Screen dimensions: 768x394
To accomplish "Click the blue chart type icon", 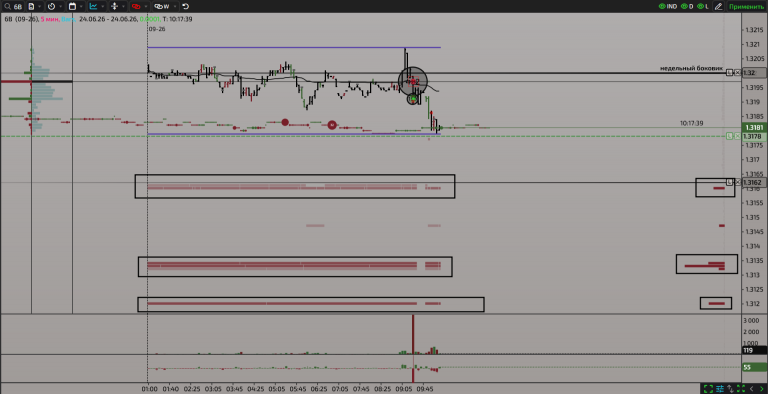I will pos(94,6).
